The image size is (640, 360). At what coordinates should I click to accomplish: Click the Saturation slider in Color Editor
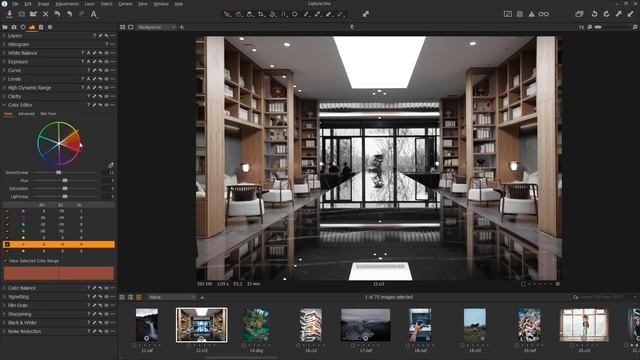pyautogui.click(x=64, y=189)
